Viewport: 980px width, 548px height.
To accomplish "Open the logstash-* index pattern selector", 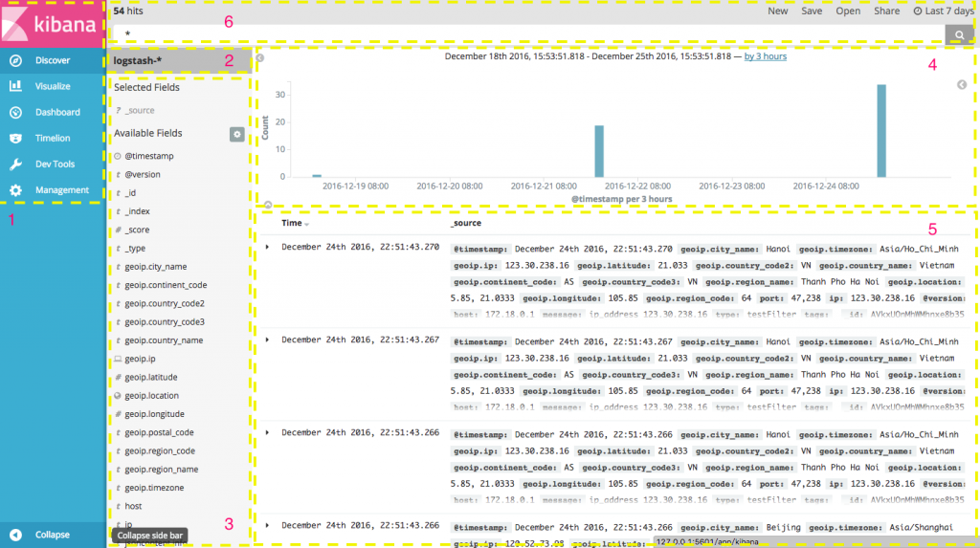I will click(x=179, y=60).
